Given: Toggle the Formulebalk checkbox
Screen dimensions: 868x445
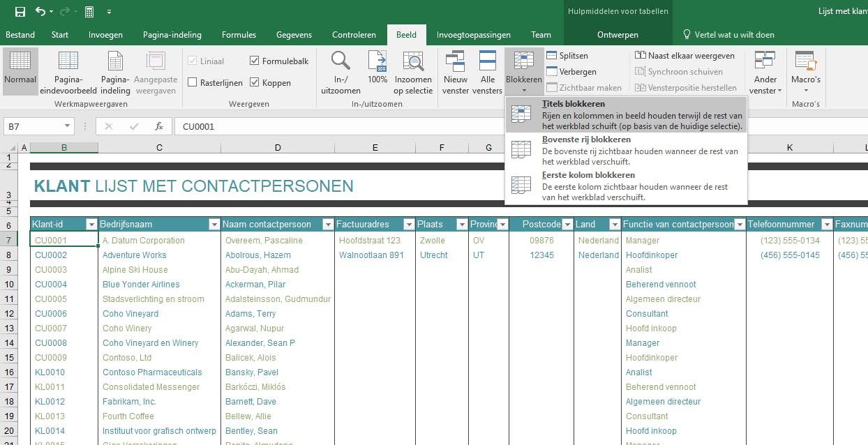Looking at the screenshot, I should pos(255,61).
